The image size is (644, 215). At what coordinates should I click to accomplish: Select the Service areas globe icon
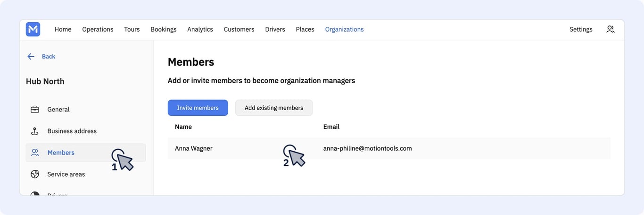pos(35,174)
